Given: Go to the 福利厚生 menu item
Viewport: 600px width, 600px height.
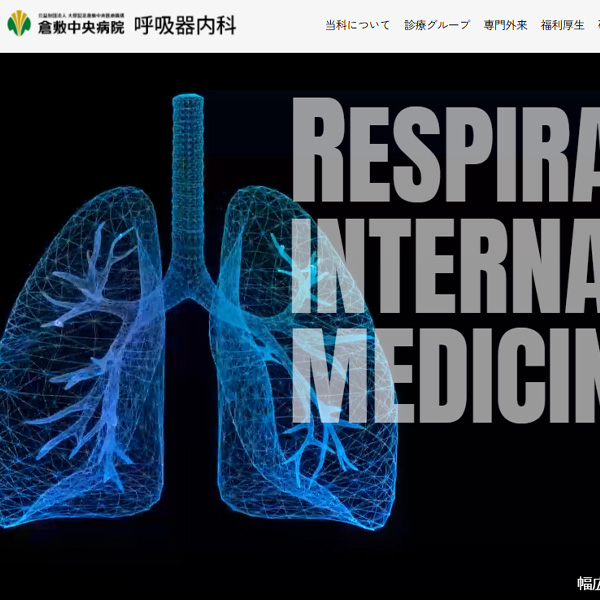Looking at the screenshot, I should coord(562,25).
